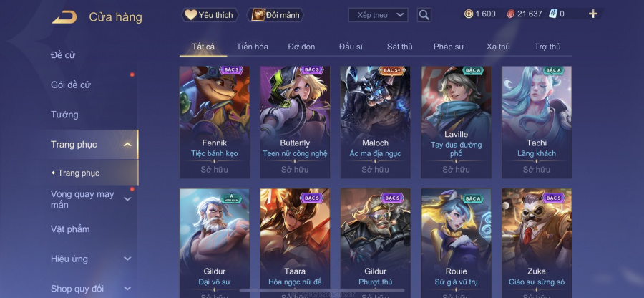This screenshot has width=644, height=298.
Task: Open the Đổi mảnh chest icon
Action: [258, 15]
